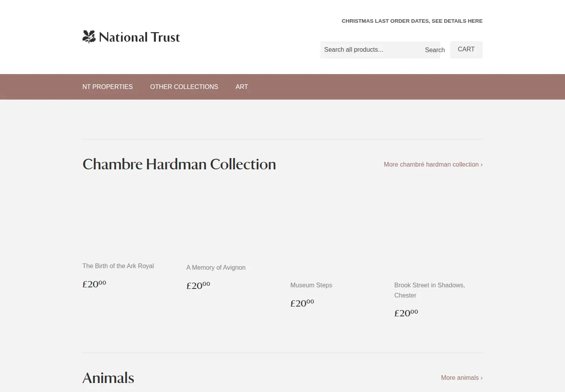Open the Museum Steps product
Screen dimensions: 565x392
[311, 285]
